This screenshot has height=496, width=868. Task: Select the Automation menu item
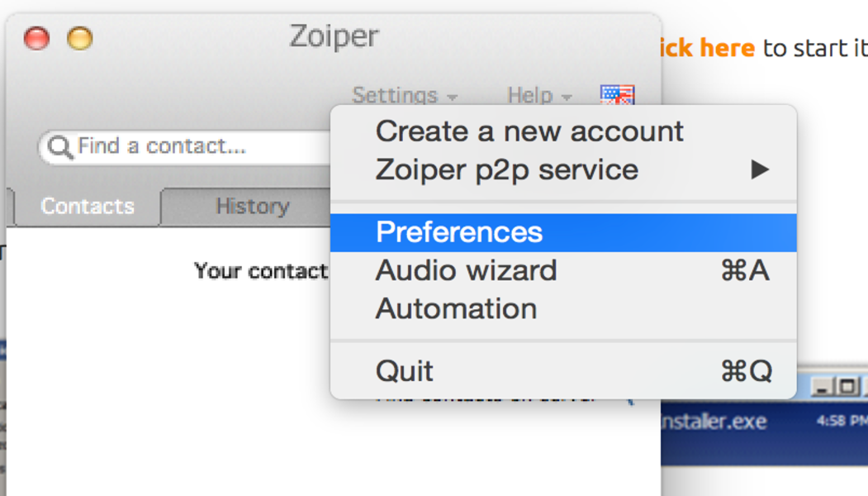coord(456,309)
